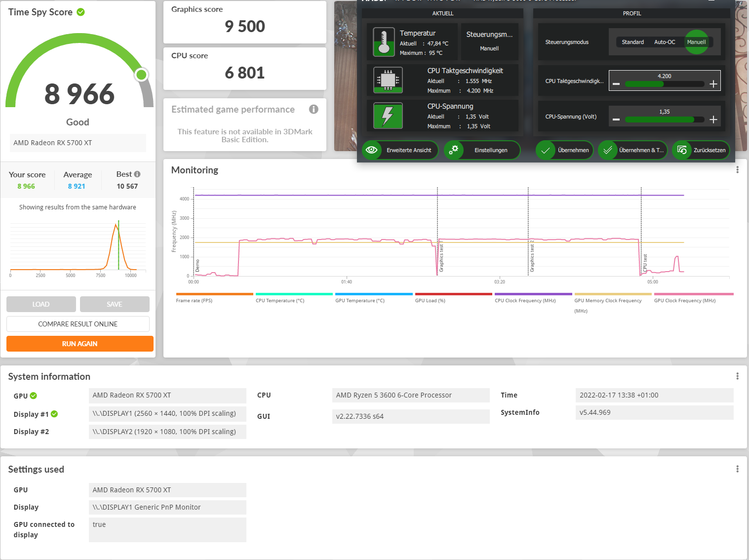Adjust the CPU-Spannung (Volt) green slider bar
The width and height of the screenshot is (749, 560).
tap(665, 120)
